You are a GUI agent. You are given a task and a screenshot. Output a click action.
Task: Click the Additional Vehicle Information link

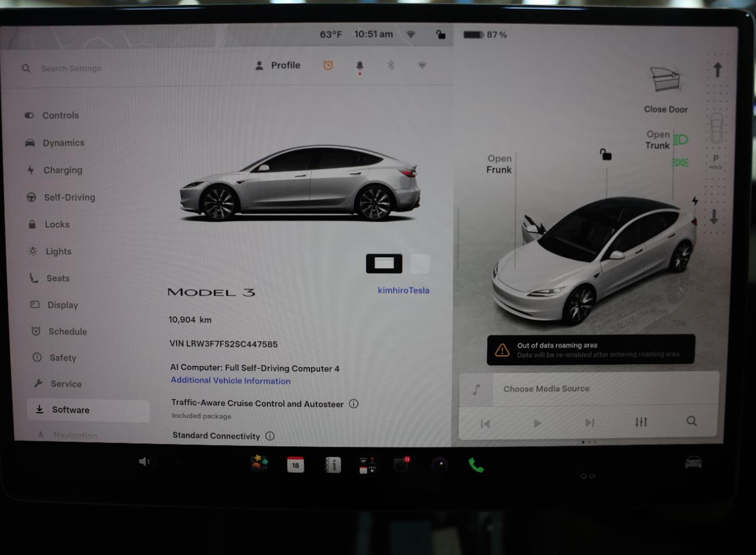point(230,381)
